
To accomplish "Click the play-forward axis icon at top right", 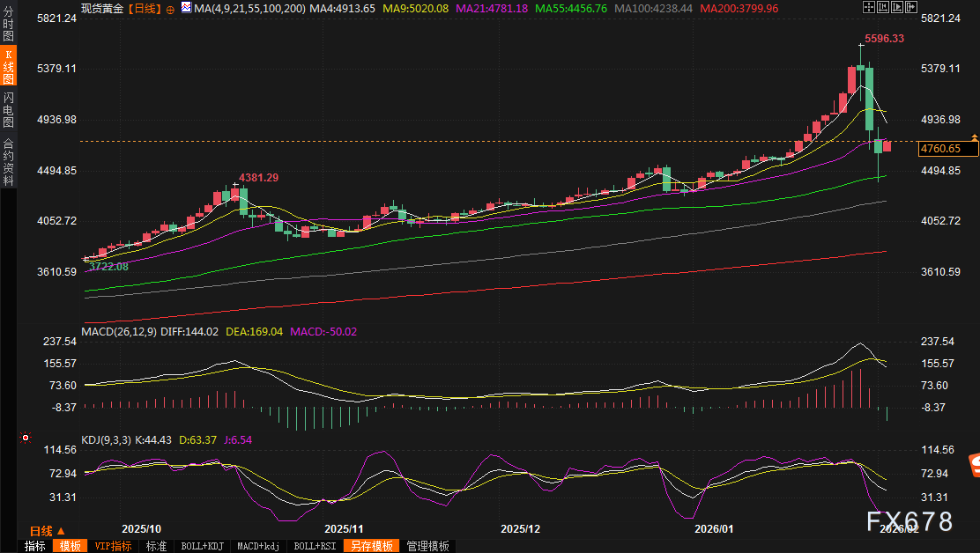I will 897,8.
